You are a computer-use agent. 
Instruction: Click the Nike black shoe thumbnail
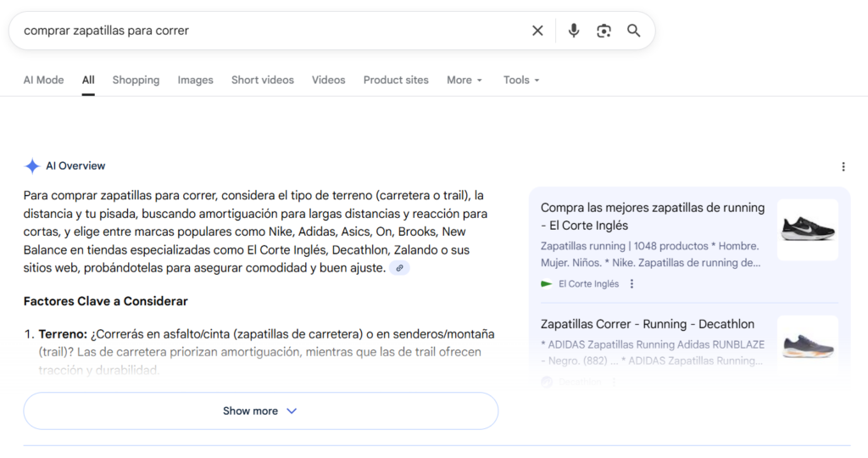pyautogui.click(x=808, y=229)
